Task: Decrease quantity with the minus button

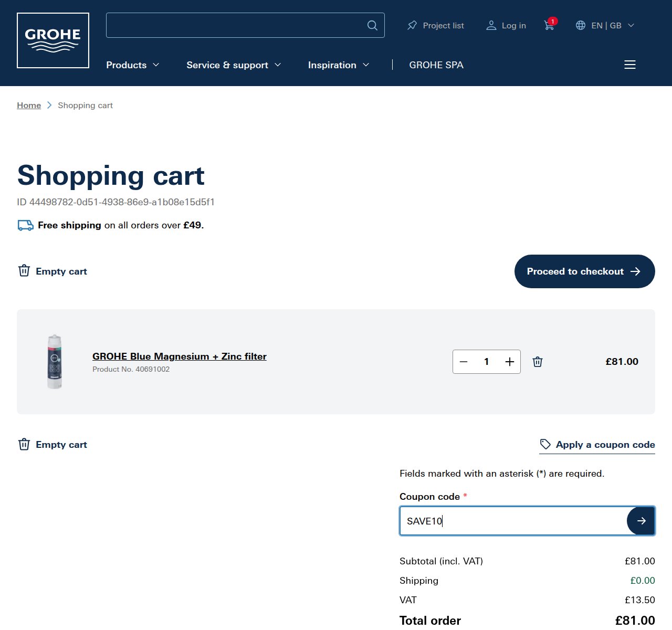Action: click(464, 362)
